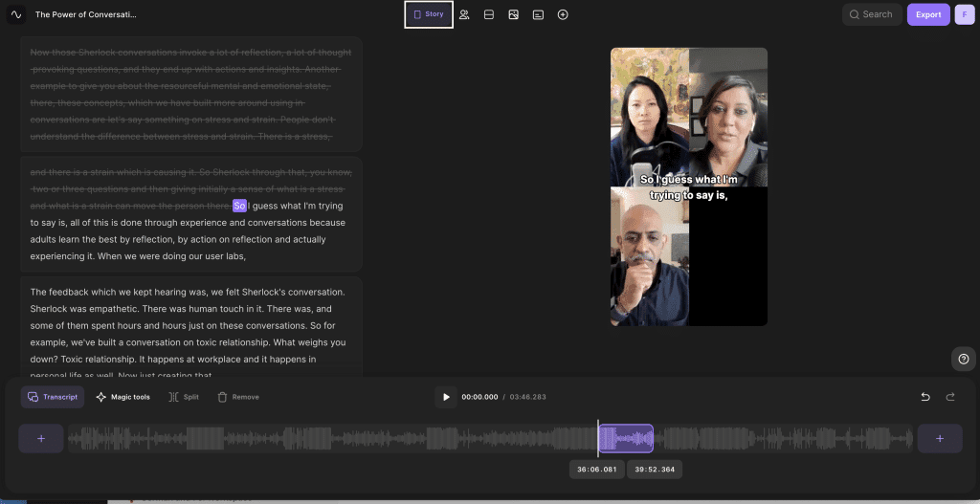Select the Story tab

(429, 14)
